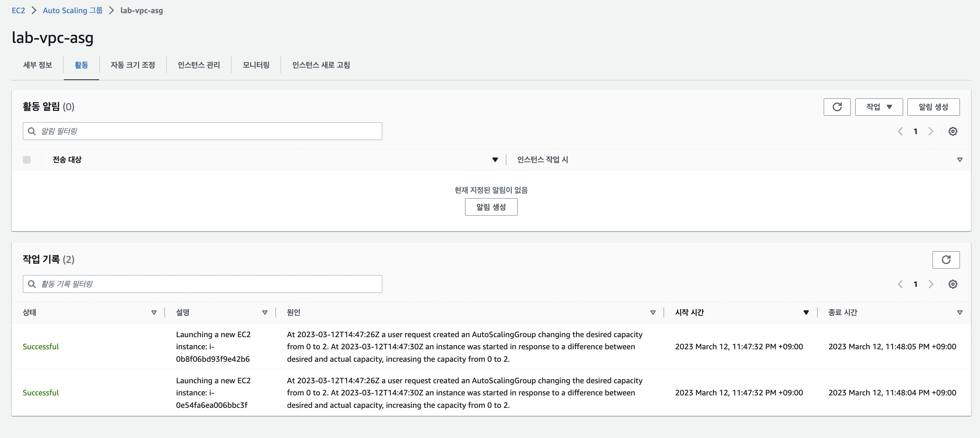Sort by 시작 시간 column arrow

(806, 313)
